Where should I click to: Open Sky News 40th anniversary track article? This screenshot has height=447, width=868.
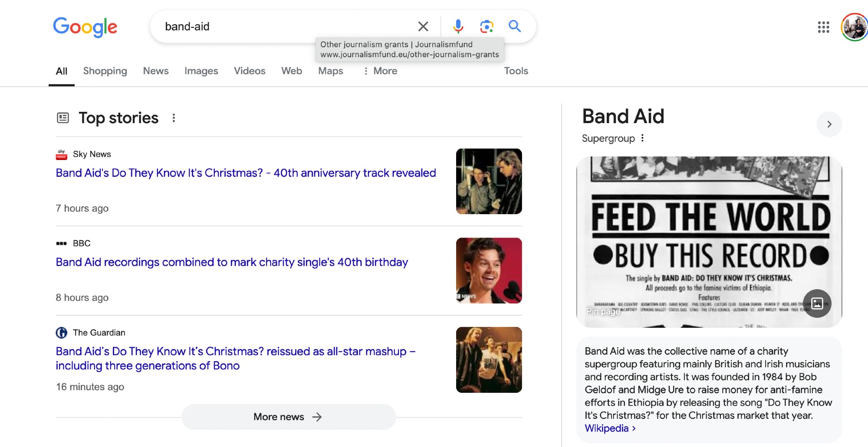coord(246,173)
